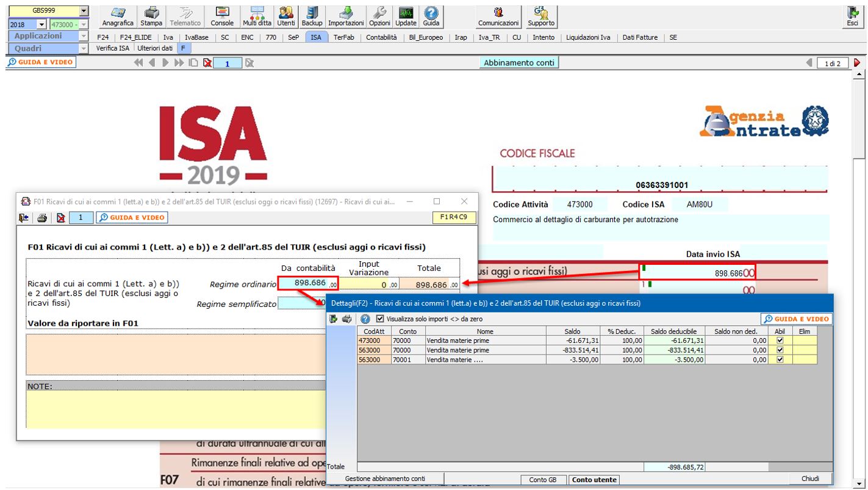The height and width of the screenshot is (490, 868).
Task: Open the Anagrafica toolbar icon
Action: point(118,15)
